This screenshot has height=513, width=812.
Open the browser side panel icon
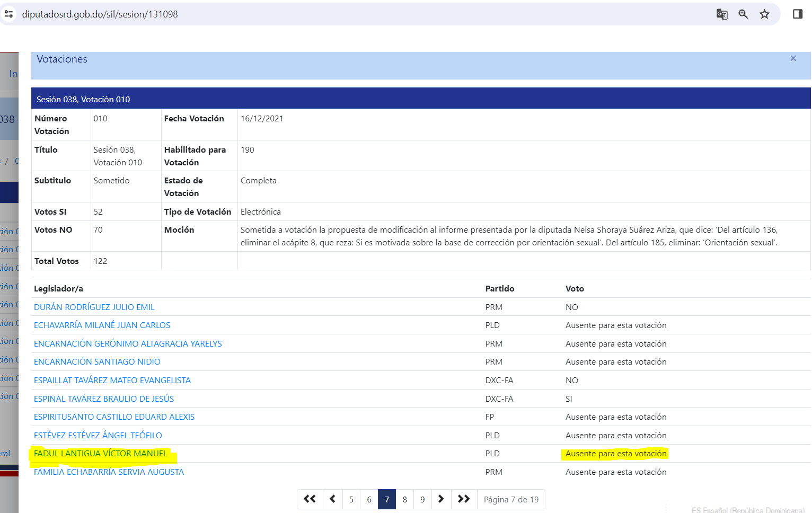point(798,14)
